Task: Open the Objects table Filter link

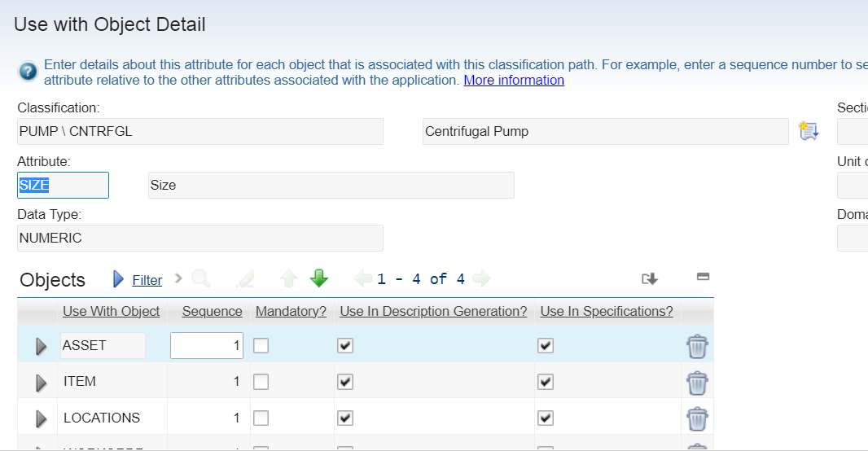Action: 147,280
